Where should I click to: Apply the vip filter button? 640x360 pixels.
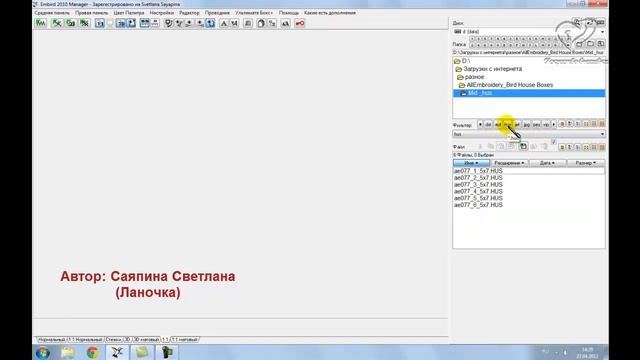pos(546,124)
